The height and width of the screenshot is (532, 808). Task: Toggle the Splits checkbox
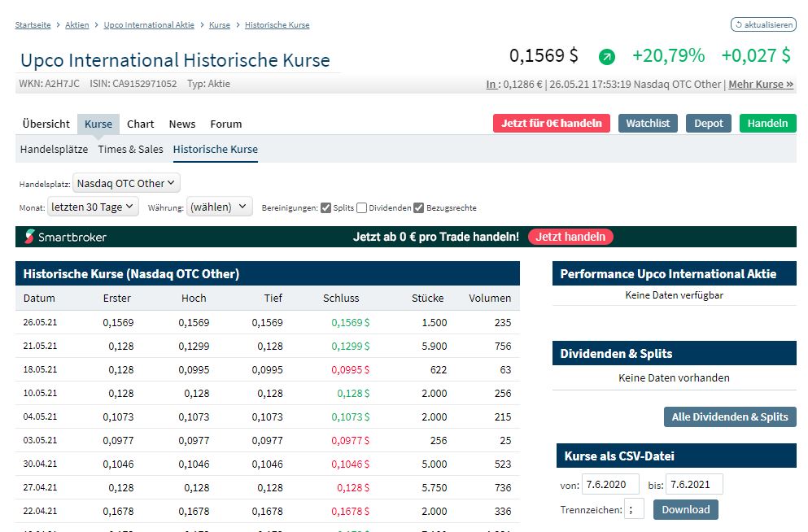(x=325, y=207)
